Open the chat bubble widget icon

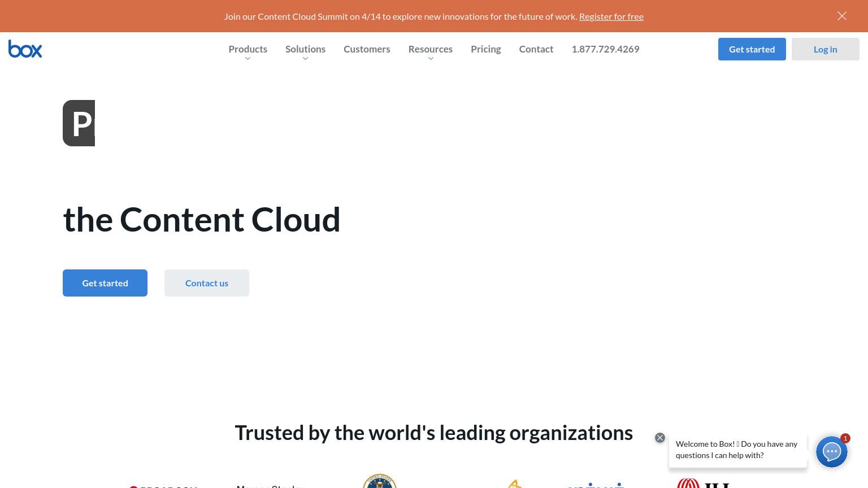(x=832, y=452)
